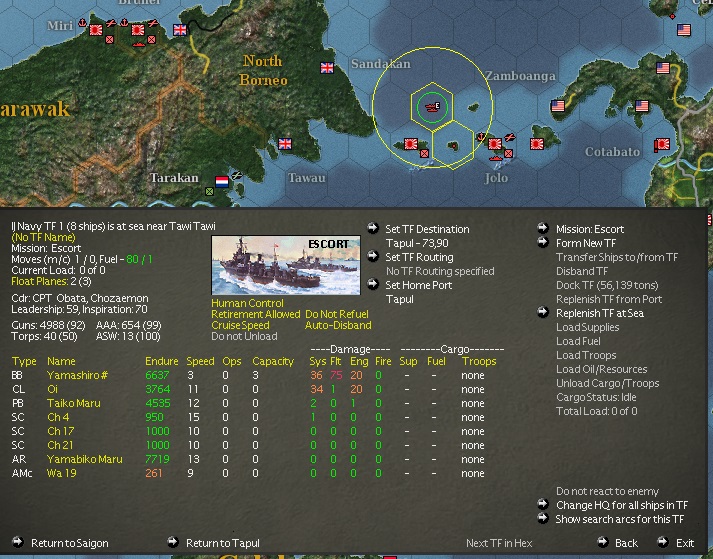Select ship Ch 4 in the list
713x559 pixels.
coord(58,418)
